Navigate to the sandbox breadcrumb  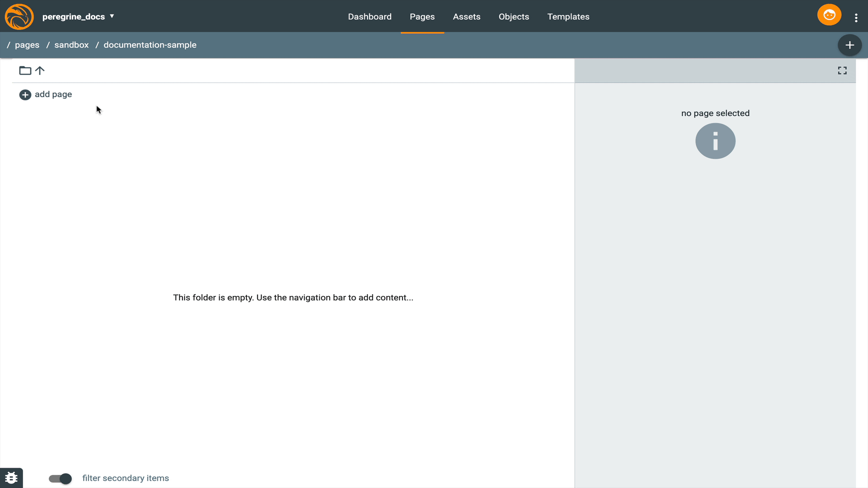pyautogui.click(x=71, y=45)
